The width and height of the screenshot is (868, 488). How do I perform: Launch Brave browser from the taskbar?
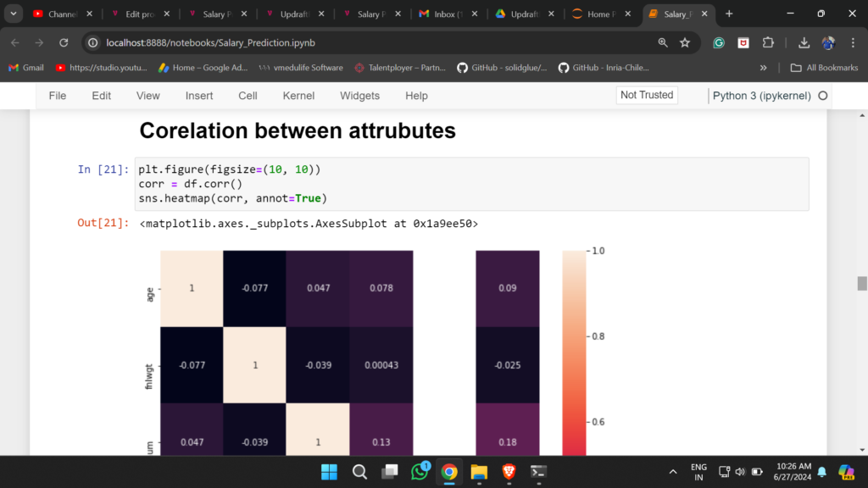coord(509,472)
